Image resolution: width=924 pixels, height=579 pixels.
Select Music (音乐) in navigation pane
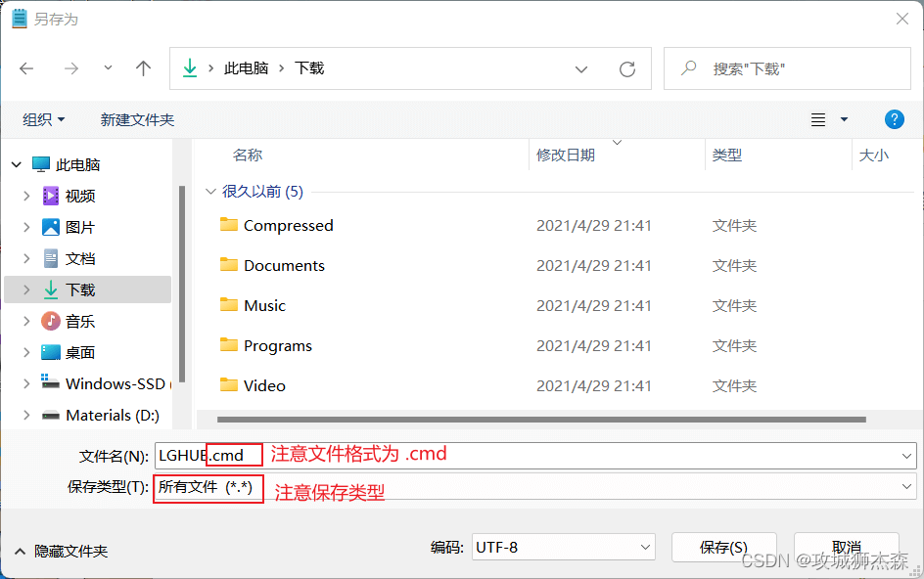(x=80, y=321)
